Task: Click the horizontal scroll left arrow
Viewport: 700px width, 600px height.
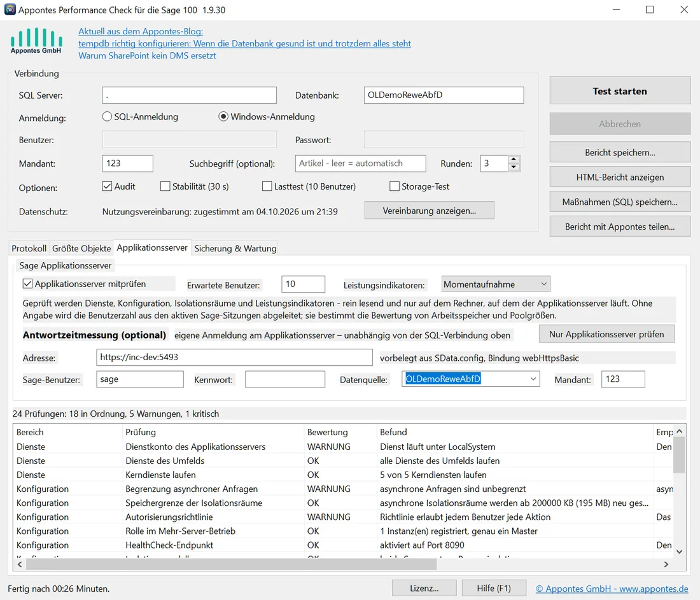Action: (x=20, y=564)
